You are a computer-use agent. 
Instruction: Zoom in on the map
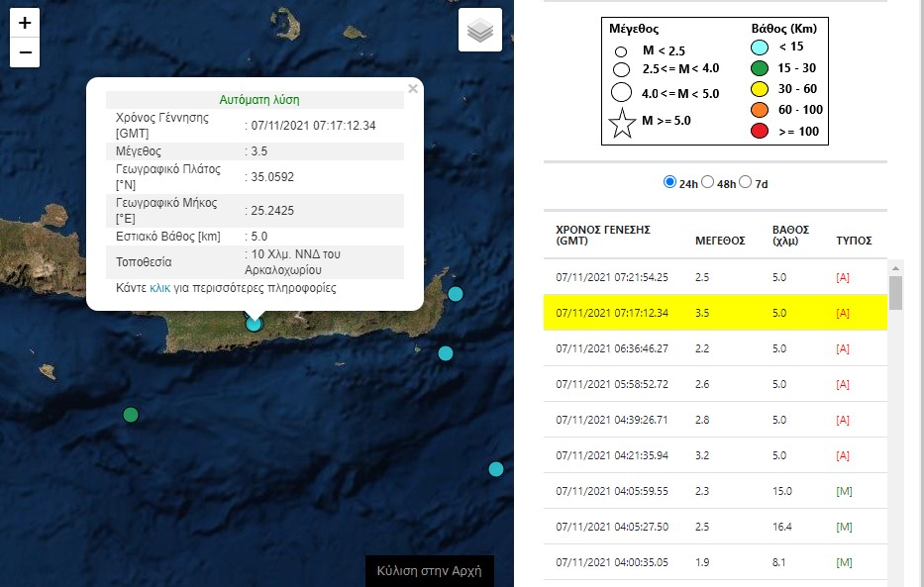click(25, 24)
